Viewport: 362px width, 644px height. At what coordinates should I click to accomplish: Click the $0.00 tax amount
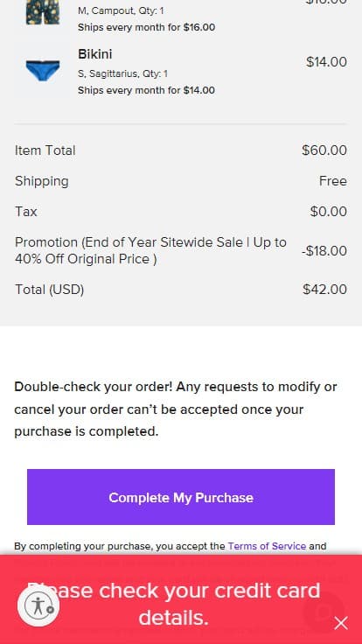(329, 212)
